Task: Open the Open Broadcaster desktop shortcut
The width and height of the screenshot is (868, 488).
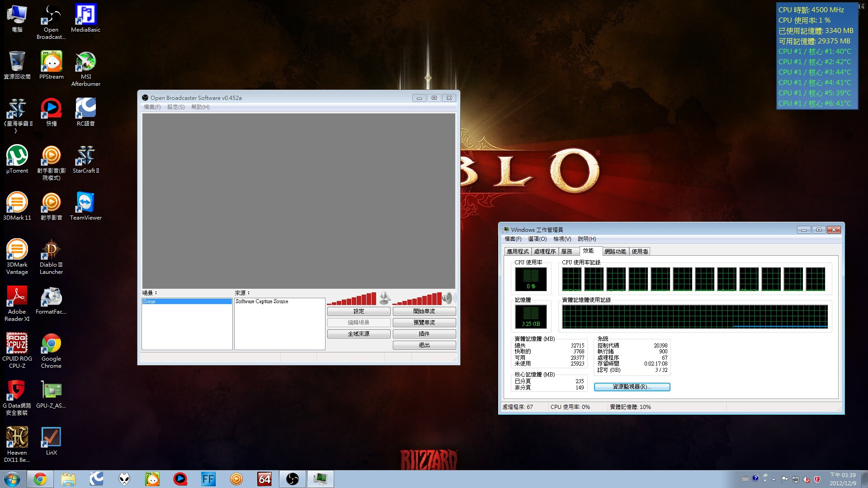Action: coord(51,22)
